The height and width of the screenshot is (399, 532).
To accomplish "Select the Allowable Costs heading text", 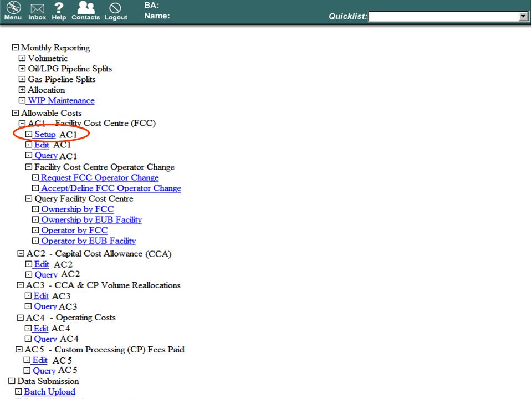I will [x=51, y=113].
